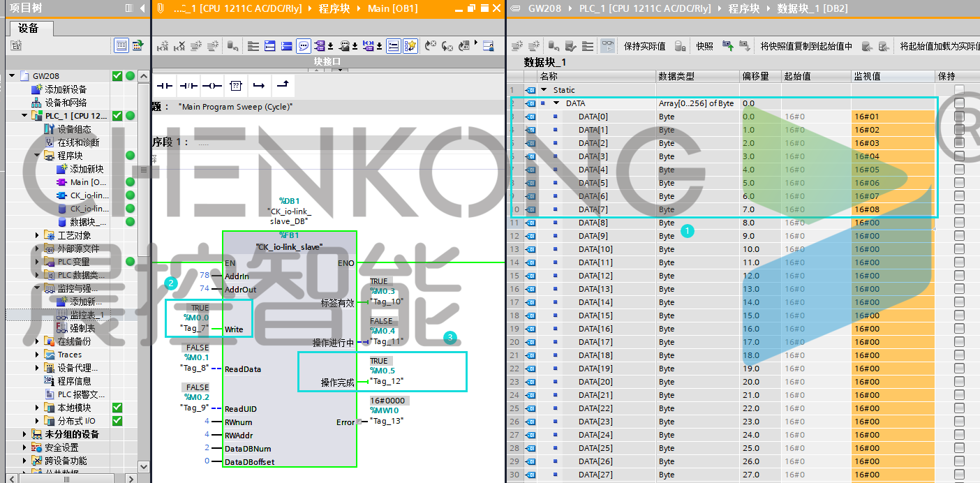Toggle network comments speech bubble icon
Image resolution: width=980 pixels, height=483 pixels.
pyautogui.click(x=304, y=46)
